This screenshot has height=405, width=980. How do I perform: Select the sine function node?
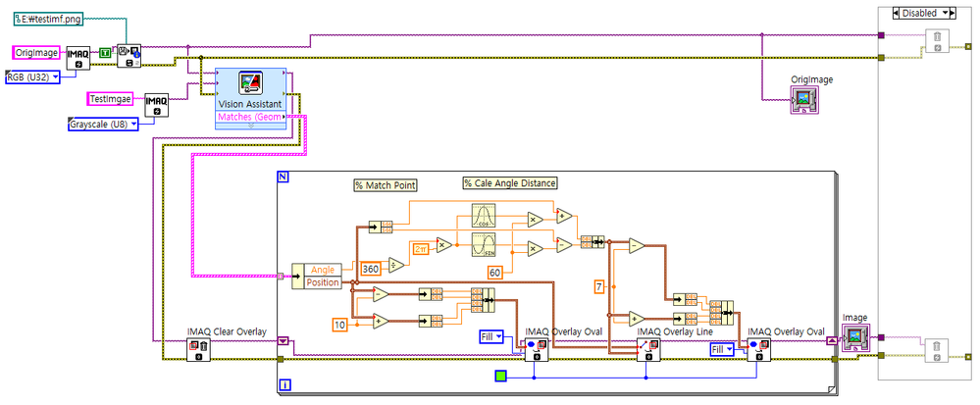(x=485, y=246)
